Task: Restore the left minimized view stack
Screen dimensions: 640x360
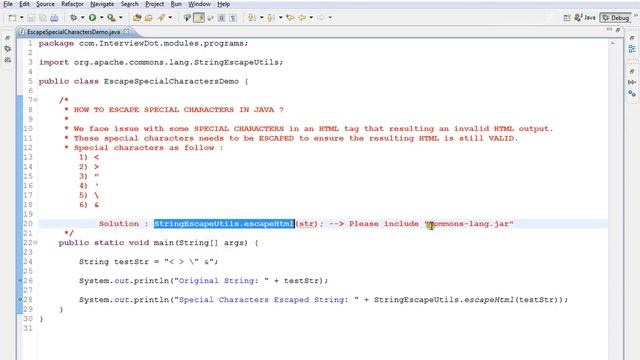Action: [7, 38]
